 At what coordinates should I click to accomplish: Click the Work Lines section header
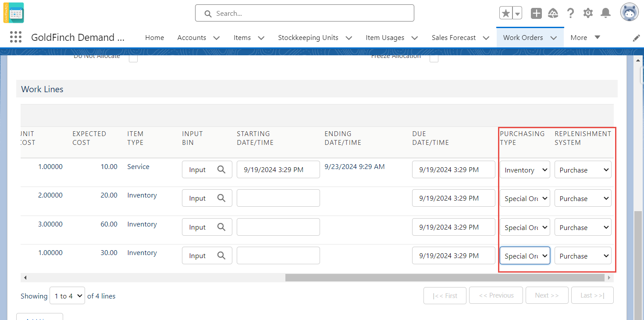point(317,89)
